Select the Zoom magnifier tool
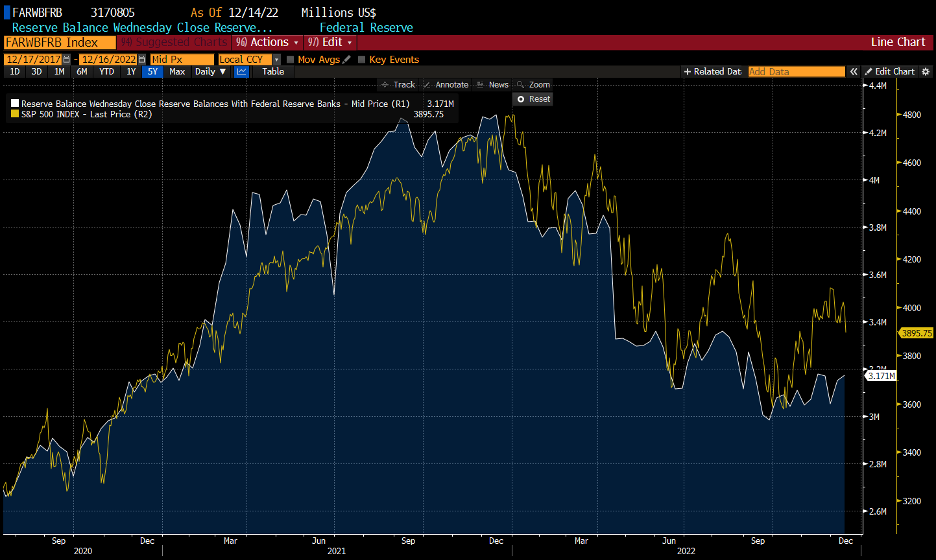 coord(533,85)
